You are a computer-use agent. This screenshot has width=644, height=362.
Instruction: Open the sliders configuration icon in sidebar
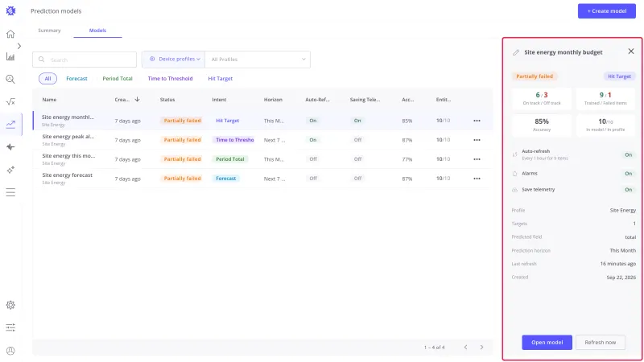click(10, 327)
